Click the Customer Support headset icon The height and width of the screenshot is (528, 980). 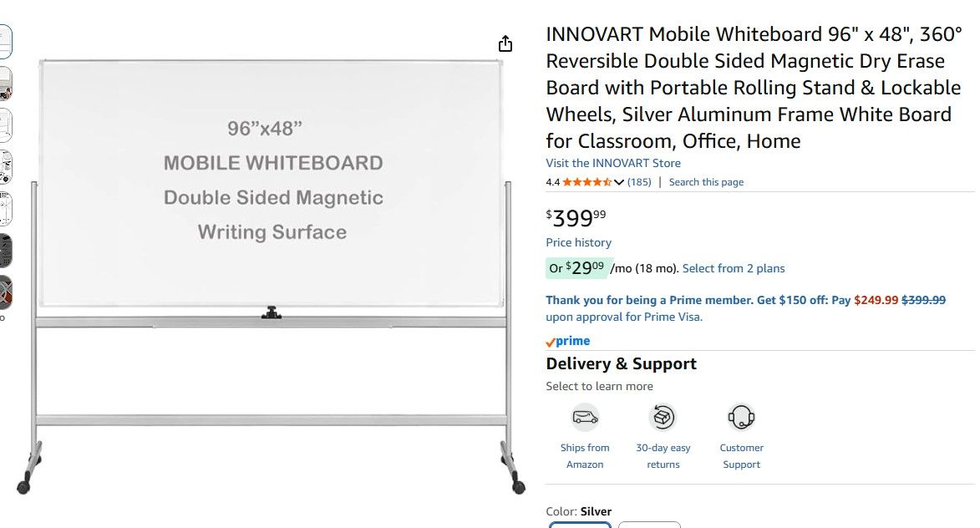pos(741,416)
